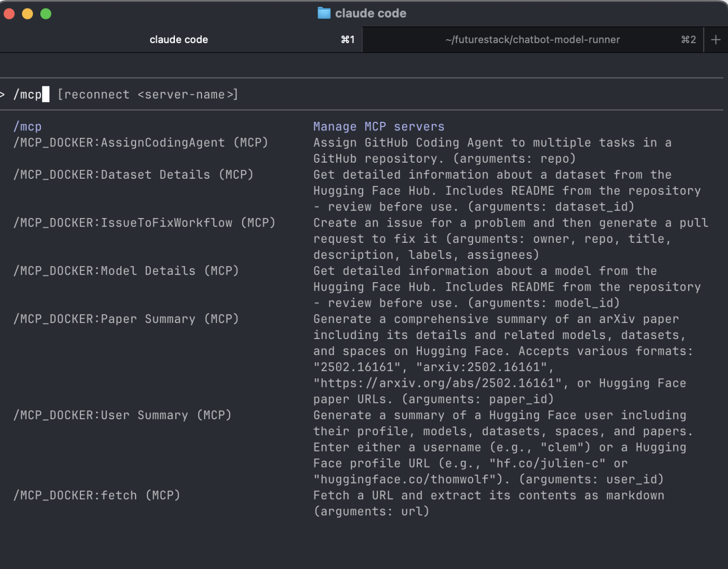
Task: Click the red close traffic light
Action: coord(9,14)
